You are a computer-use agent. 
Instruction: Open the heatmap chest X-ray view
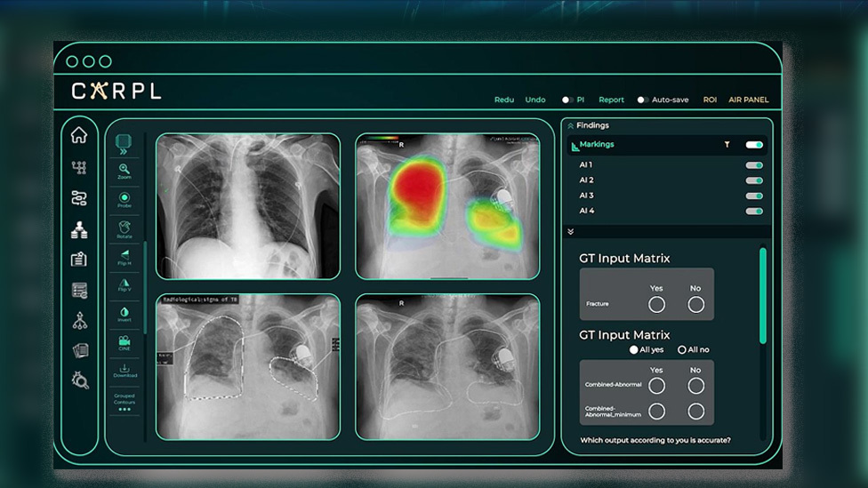click(447, 206)
